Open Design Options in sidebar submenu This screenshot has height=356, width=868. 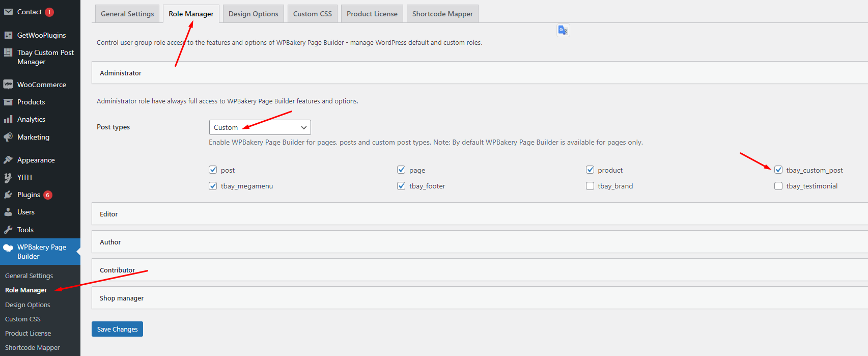click(x=27, y=305)
